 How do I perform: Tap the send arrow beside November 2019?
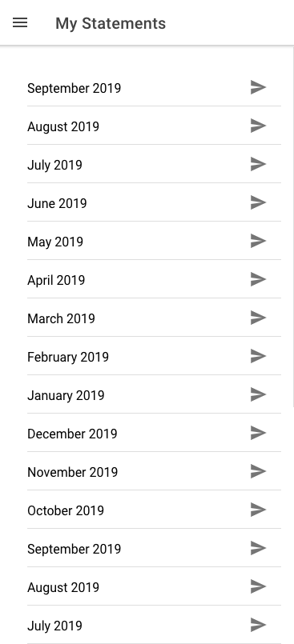pos(258,471)
